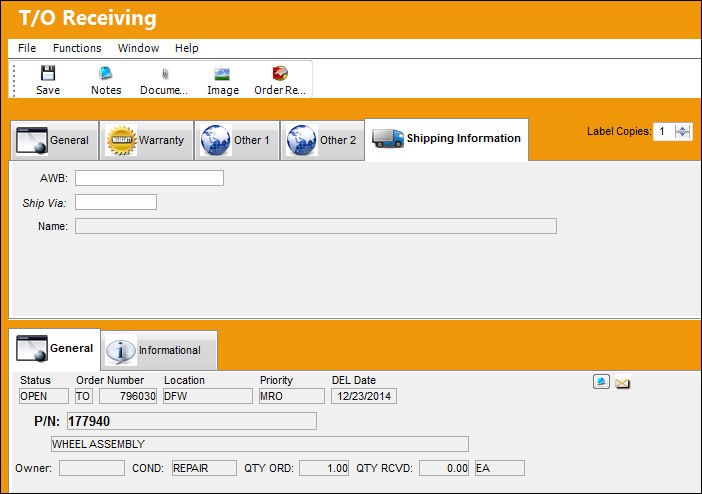
Task: Click the COND field showing REPAIR
Action: 204,468
